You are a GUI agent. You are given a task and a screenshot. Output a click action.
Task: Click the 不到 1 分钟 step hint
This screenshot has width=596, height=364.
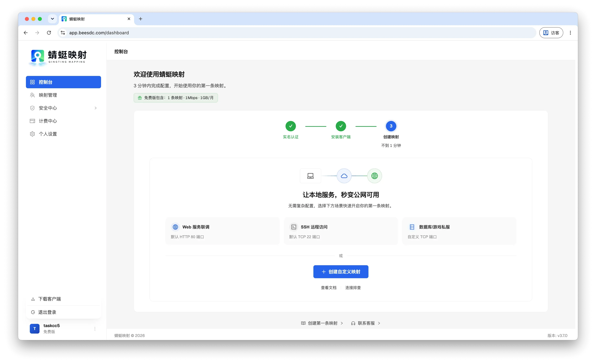[391, 145]
